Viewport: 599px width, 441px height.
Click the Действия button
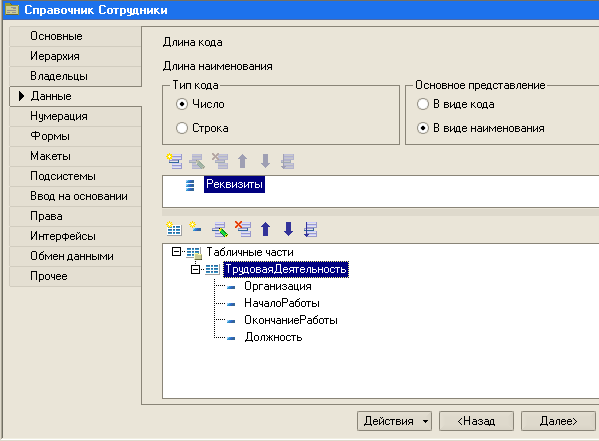[394, 421]
